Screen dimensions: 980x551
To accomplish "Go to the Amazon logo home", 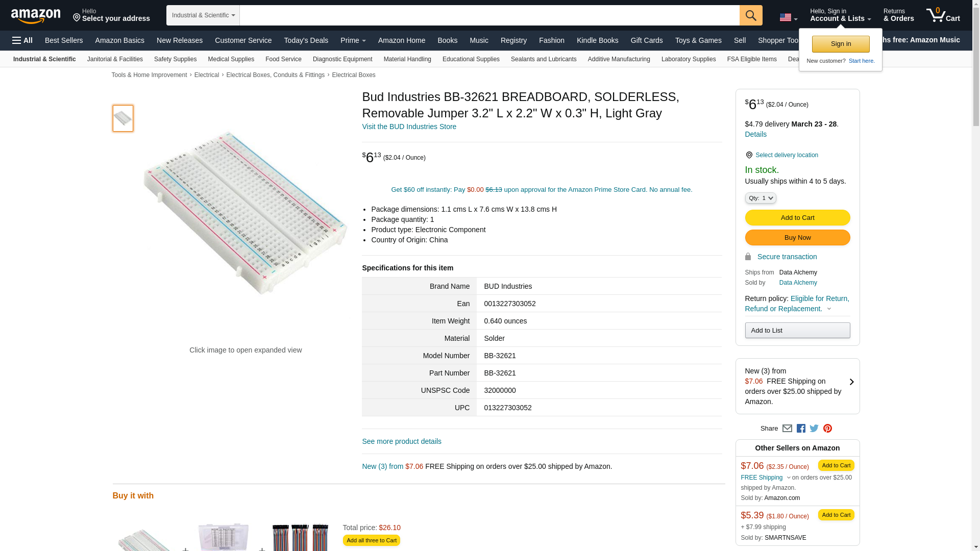I will click(x=36, y=16).
